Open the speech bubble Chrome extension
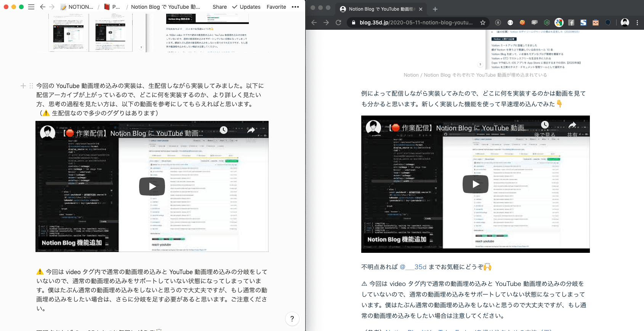Screen dimensions: 644x331 tap(535, 22)
